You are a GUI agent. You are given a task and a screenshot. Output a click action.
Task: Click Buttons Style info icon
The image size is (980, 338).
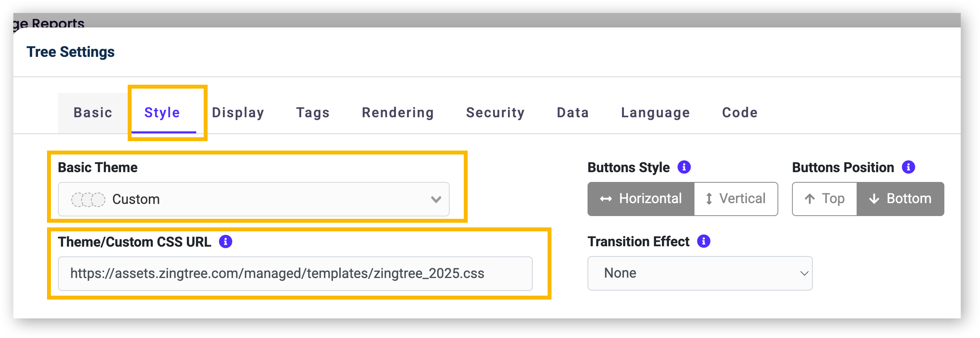click(x=684, y=167)
